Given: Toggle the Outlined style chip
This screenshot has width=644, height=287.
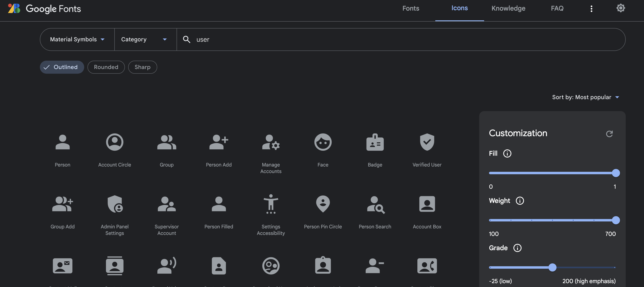Looking at the screenshot, I should 62,67.
